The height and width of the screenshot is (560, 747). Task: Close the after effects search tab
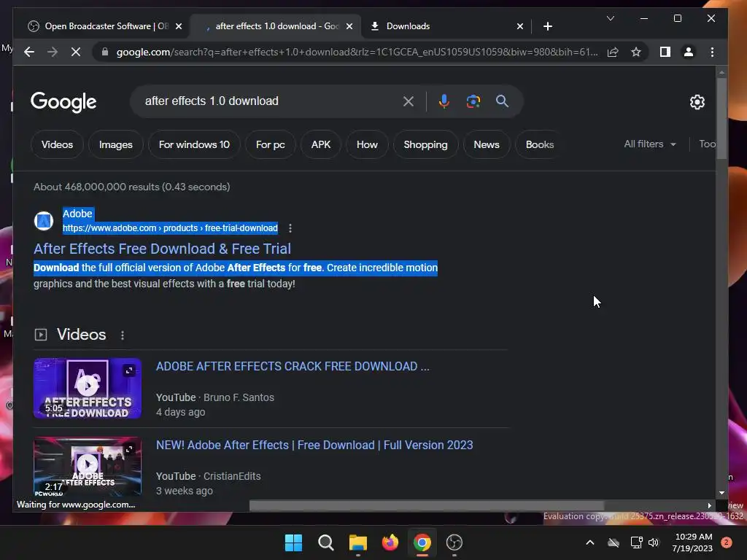click(349, 26)
